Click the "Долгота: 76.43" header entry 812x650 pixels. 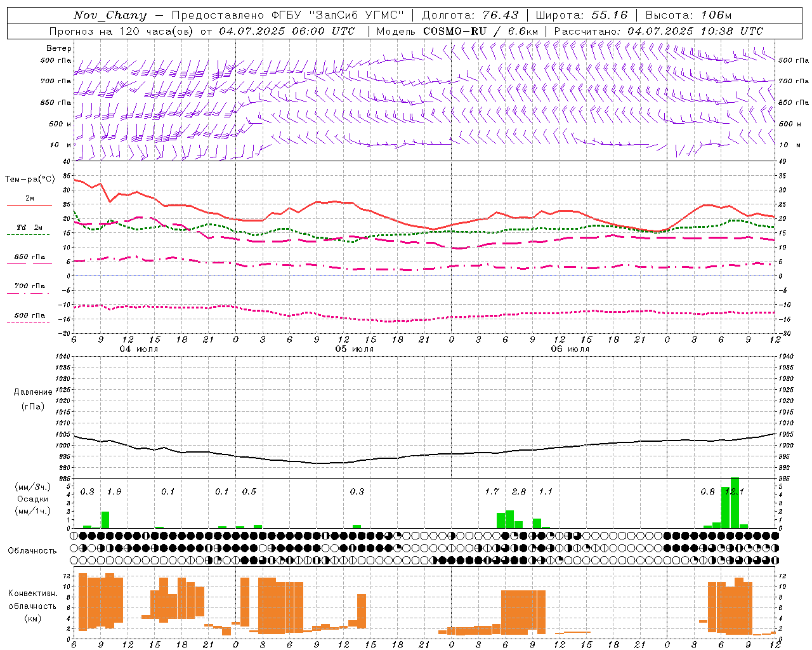[x=469, y=15]
